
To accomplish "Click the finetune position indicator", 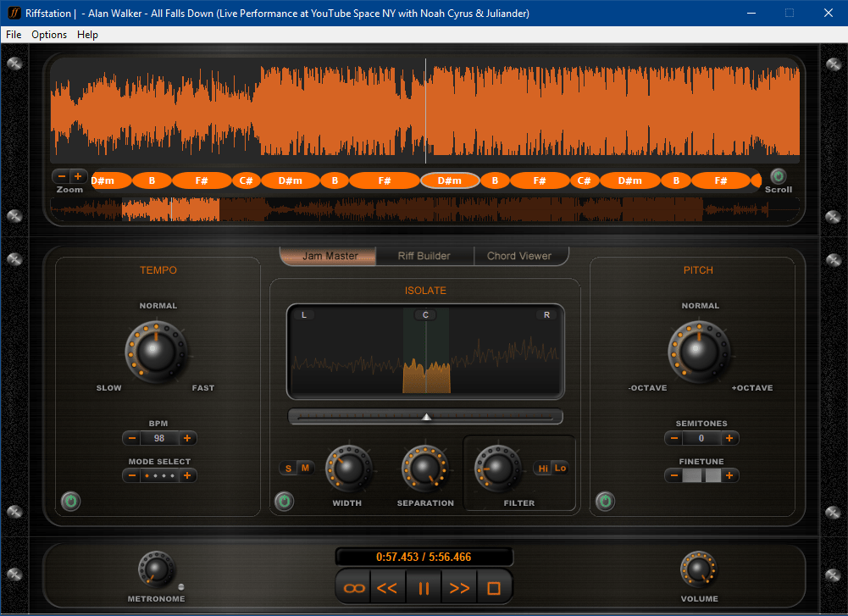I will tap(701, 475).
